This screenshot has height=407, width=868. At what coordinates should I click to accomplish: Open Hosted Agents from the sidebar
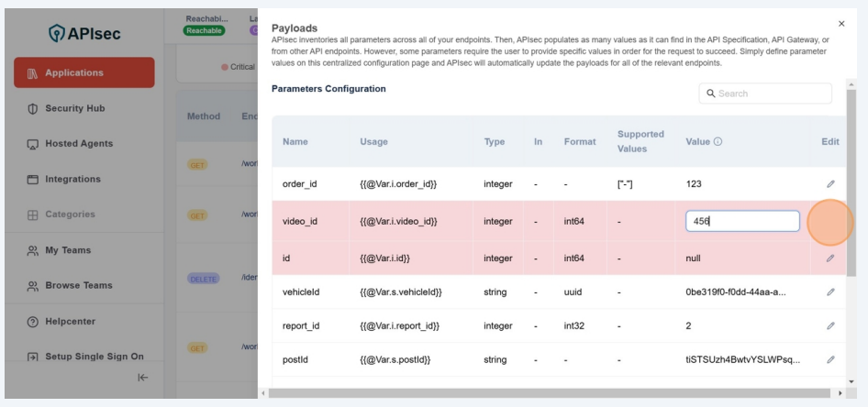(79, 143)
